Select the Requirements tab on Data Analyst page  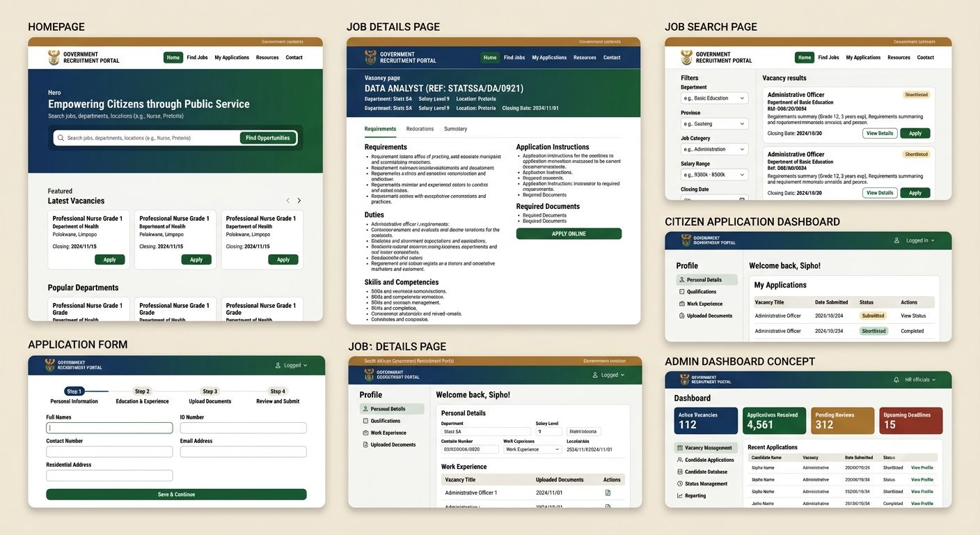coord(380,129)
